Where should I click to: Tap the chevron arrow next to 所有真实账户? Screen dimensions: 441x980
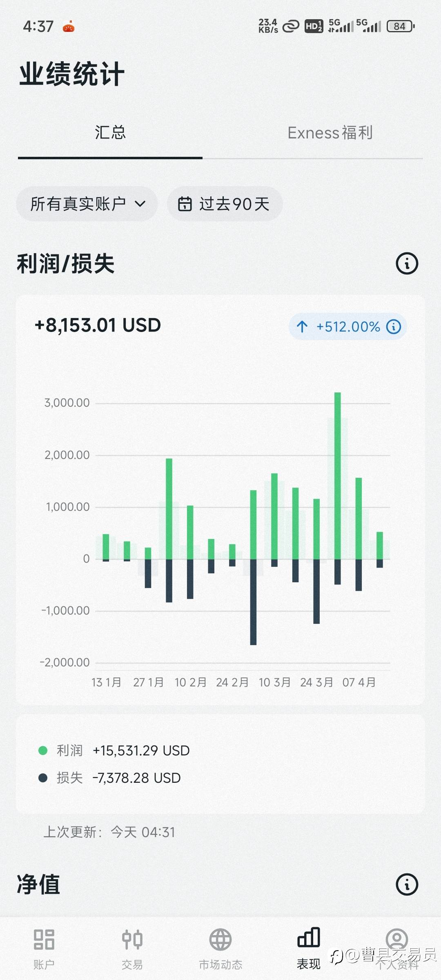(140, 204)
